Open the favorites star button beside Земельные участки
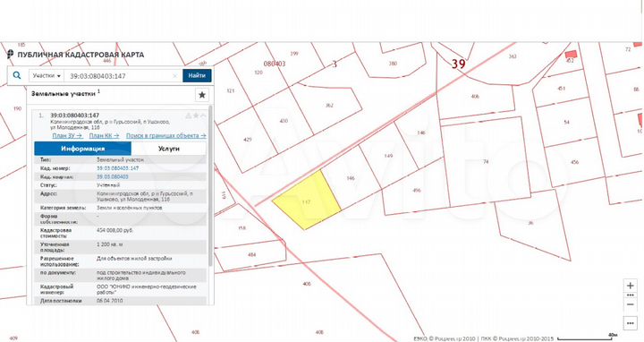644x342 pixels. pos(201,95)
